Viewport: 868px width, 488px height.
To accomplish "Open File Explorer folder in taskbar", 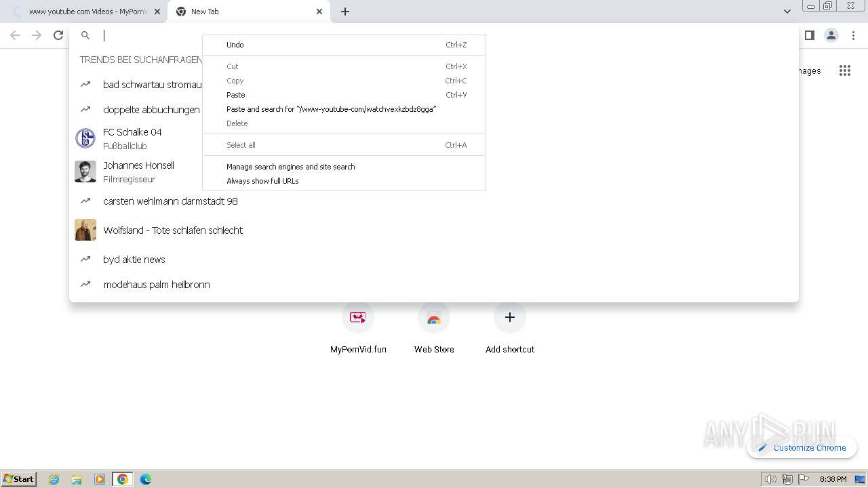I will (77, 479).
